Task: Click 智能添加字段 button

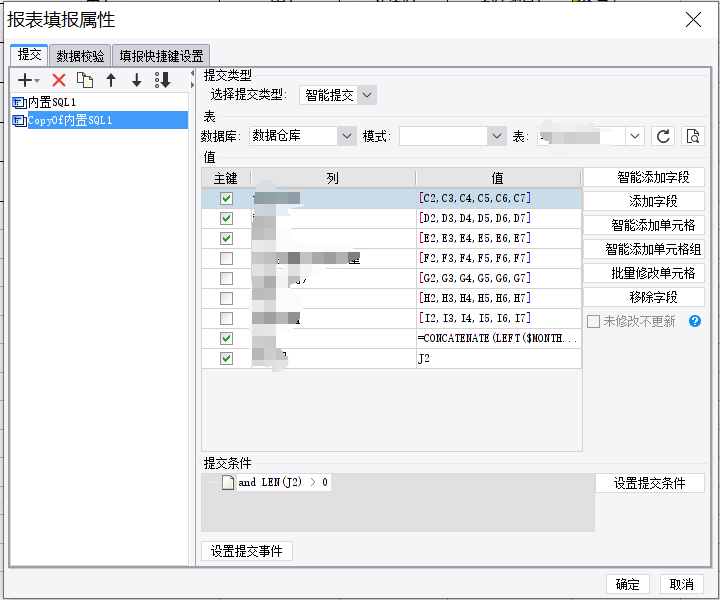Action: point(644,177)
